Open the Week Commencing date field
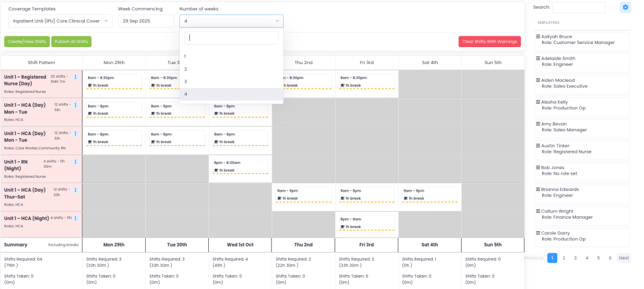644x289 pixels. click(146, 21)
